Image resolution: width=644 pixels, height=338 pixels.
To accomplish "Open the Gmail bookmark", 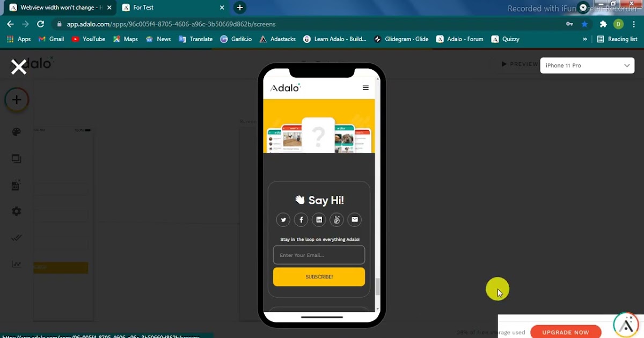I will 51,39.
